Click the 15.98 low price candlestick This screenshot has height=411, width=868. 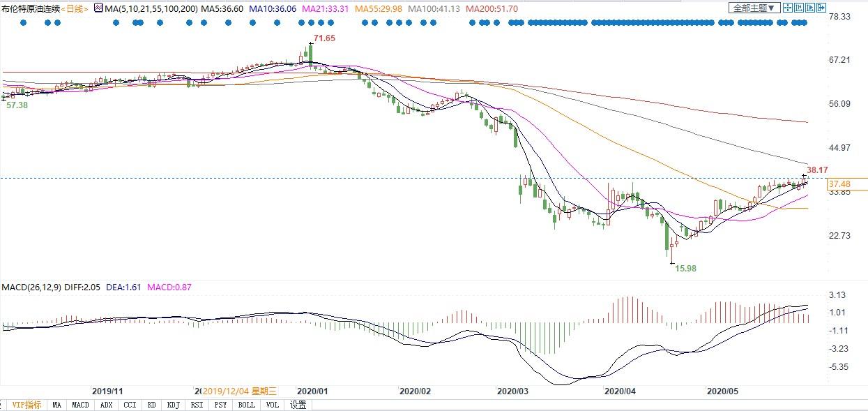coord(673,251)
